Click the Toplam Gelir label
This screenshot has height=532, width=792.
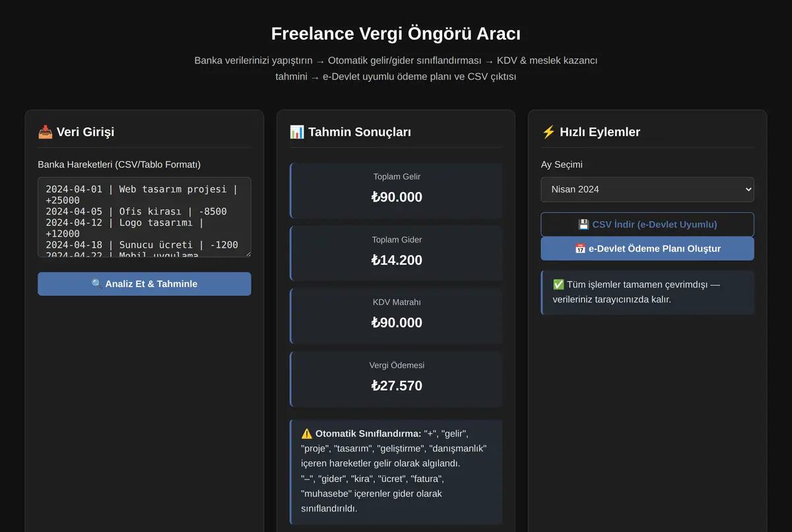[x=397, y=176]
